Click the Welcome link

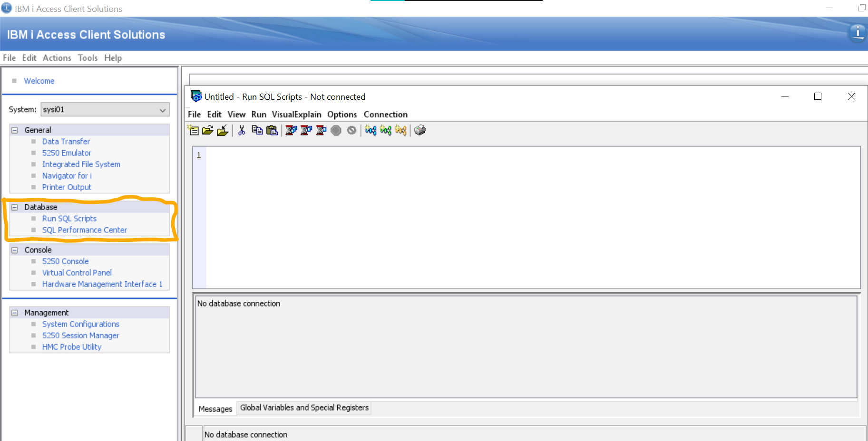(x=39, y=81)
